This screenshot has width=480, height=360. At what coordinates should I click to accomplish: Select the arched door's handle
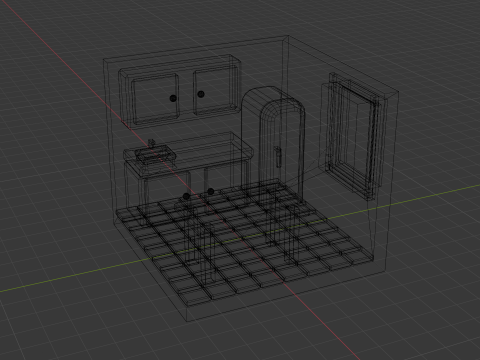tap(277, 157)
